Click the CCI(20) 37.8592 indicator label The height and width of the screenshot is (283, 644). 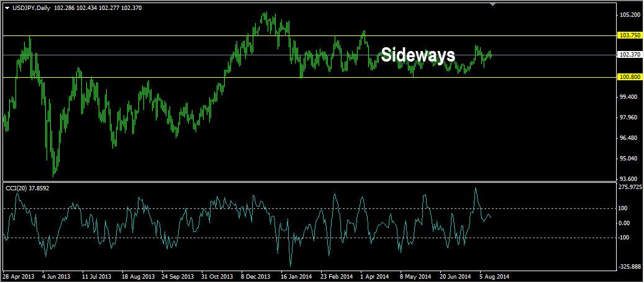pyautogui.click(x=27, y=188)
